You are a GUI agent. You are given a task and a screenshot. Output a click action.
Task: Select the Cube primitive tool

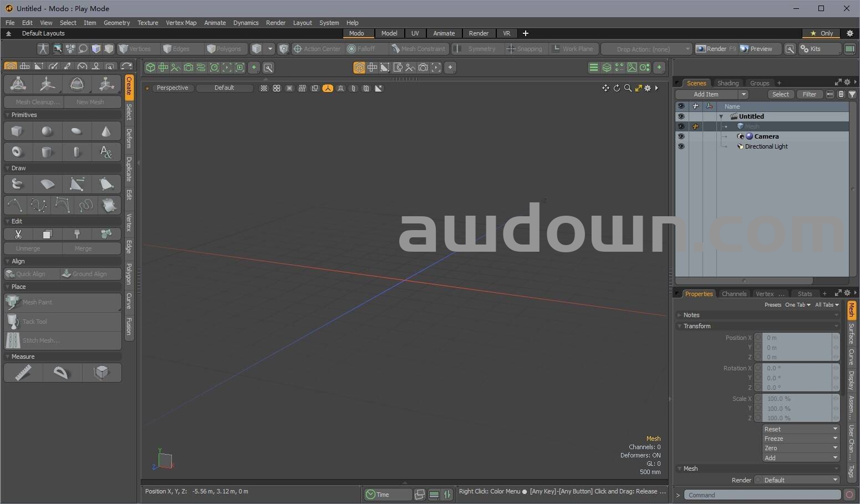click(x=17, y=131)
